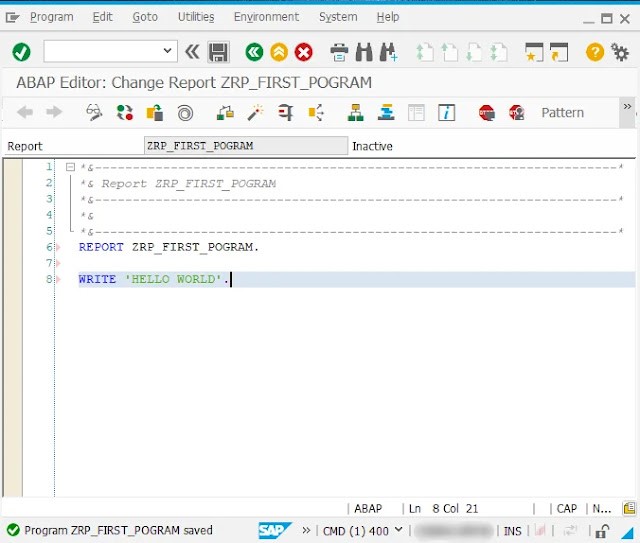Click Help On info icon
Viewport: 640px width, 543px height.
click(447, 112)
